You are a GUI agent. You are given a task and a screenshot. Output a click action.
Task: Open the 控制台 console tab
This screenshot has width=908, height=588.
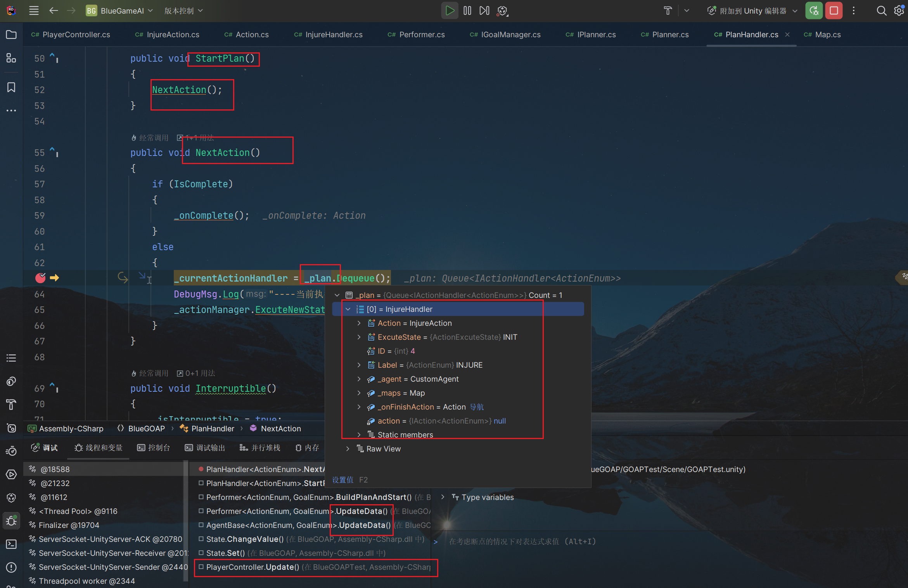154,448
